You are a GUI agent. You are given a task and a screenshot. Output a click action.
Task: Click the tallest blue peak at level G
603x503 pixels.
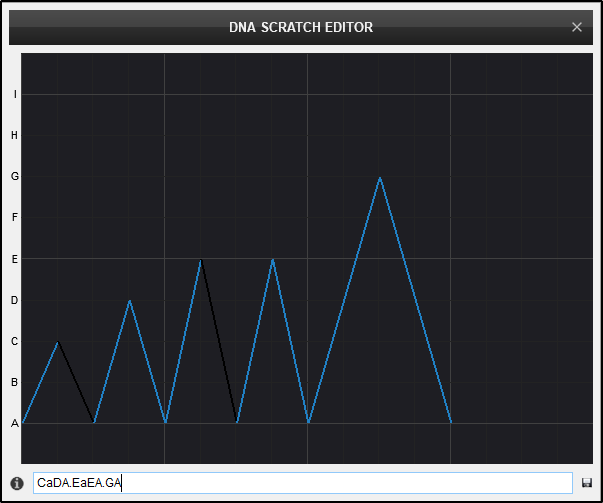point(380,178)
